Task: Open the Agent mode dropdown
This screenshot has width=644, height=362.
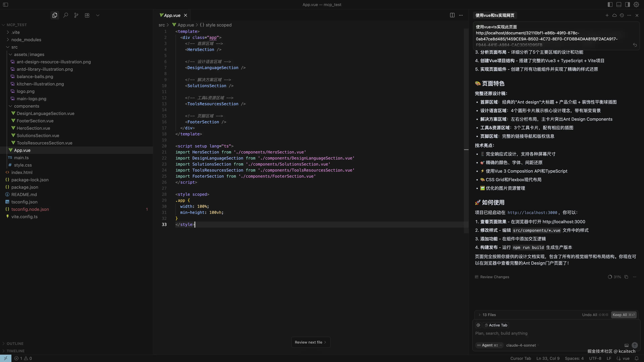Action: [x=489, y=345]
